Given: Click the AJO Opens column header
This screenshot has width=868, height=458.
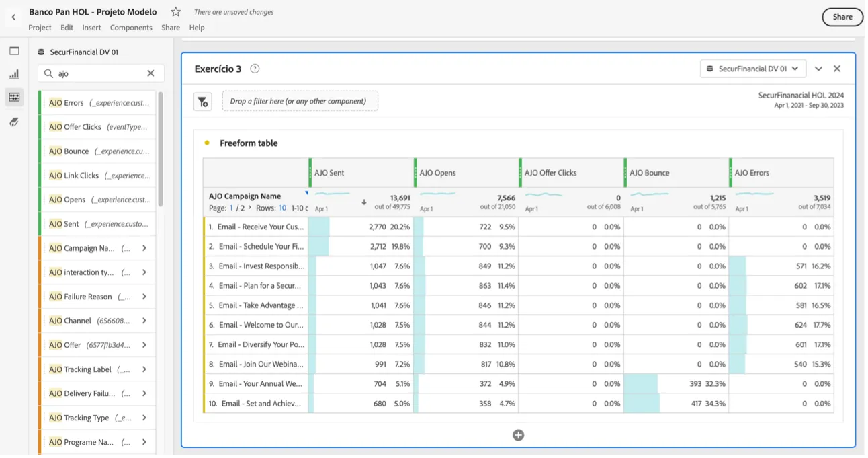Looking at the screenshot, I should coord(466,173).
